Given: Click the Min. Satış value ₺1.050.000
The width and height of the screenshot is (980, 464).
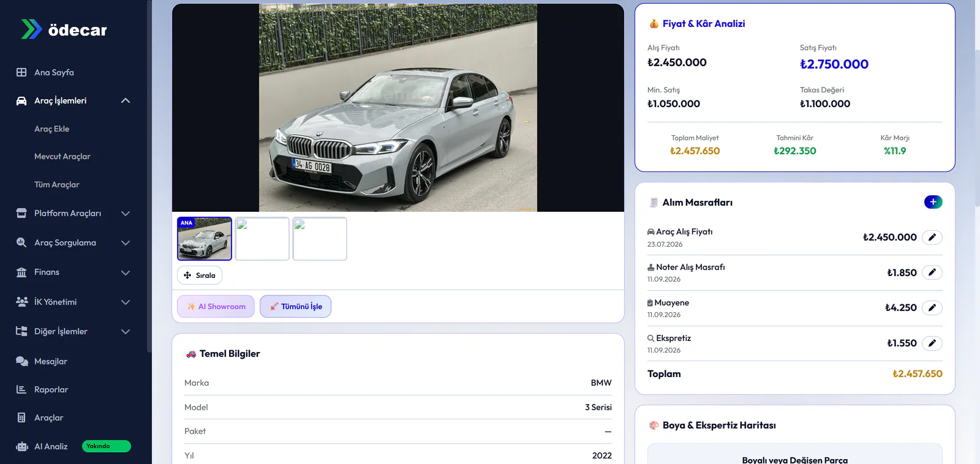Looking at the screenshot, I should (x=674, y=104).
